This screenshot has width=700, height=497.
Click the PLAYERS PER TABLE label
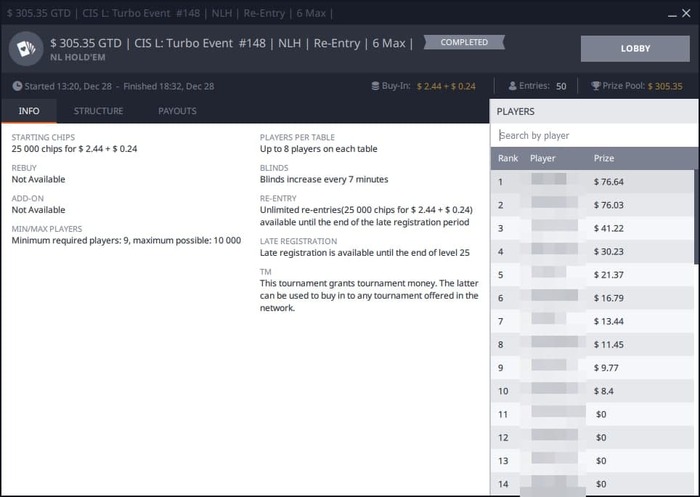297,137
